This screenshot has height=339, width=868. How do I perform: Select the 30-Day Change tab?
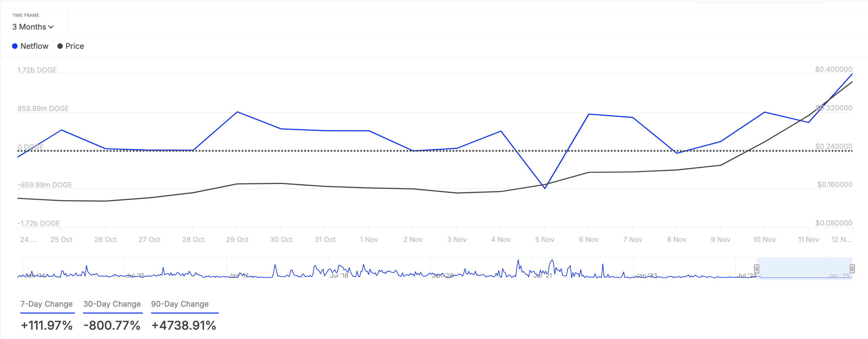pos(112,304)
